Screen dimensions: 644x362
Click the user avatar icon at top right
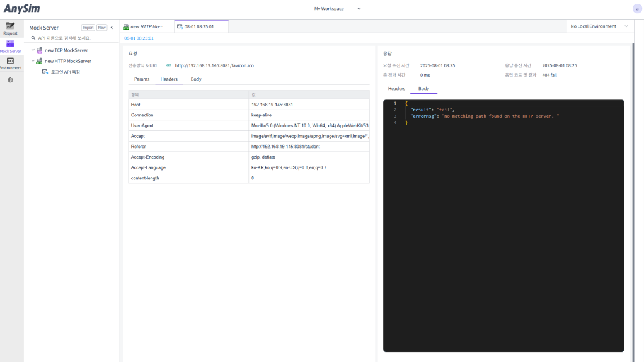click(637, 9)
